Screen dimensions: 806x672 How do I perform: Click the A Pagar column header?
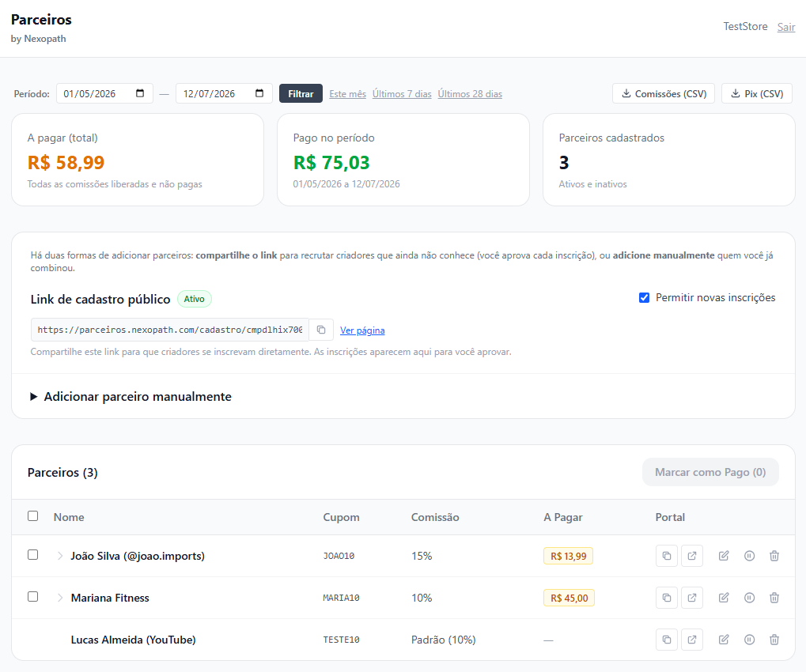[563, 517]
